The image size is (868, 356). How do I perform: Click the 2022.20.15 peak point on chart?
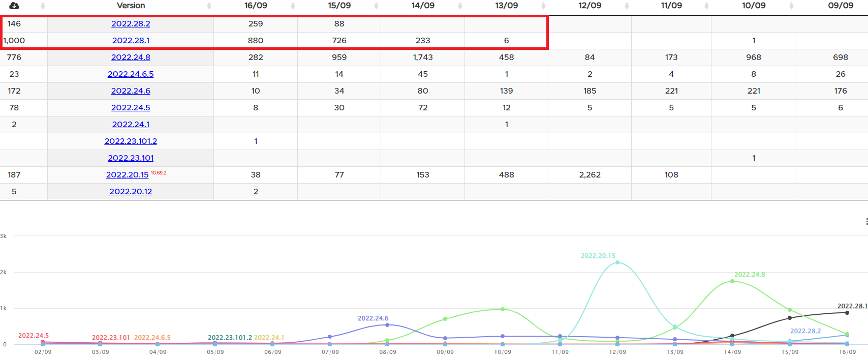pos(617,262)
